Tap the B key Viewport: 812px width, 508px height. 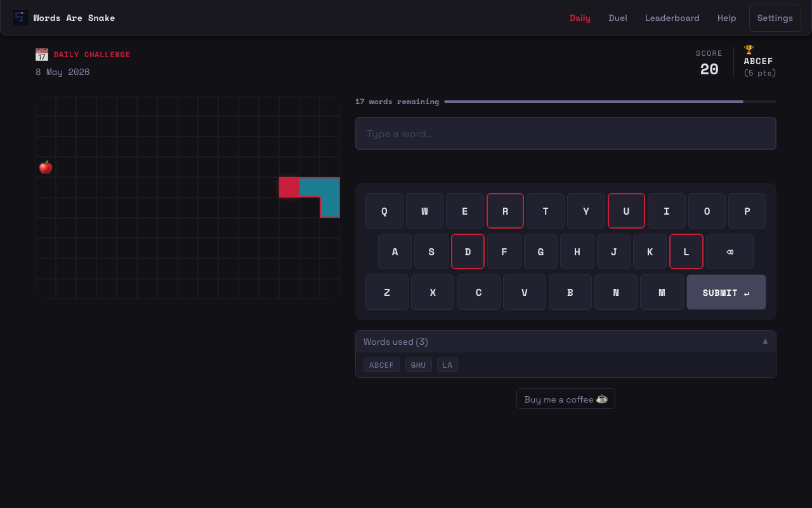coord(570,292)
